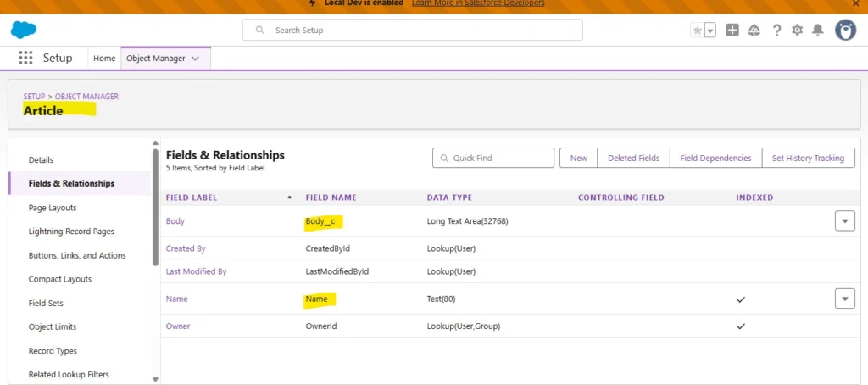
Task: Expand the Object Manager tab chevron
Action: point(196,59)
